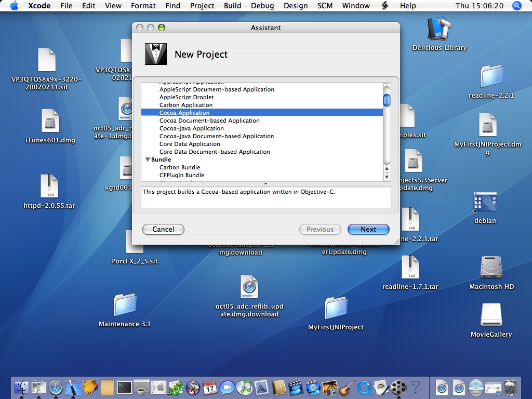
Task: Select Cocoa-Java Document-based Application template
Action: tap(217, 136)
